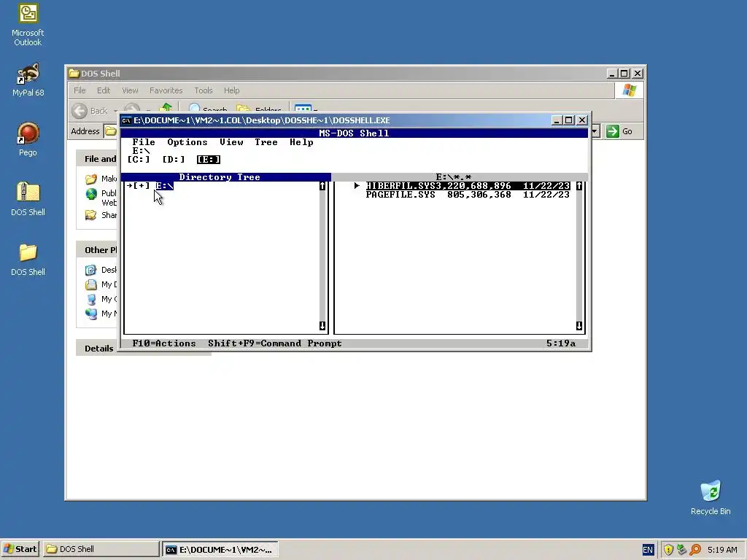Select the PAGEFILE.SYS file row

468,195
